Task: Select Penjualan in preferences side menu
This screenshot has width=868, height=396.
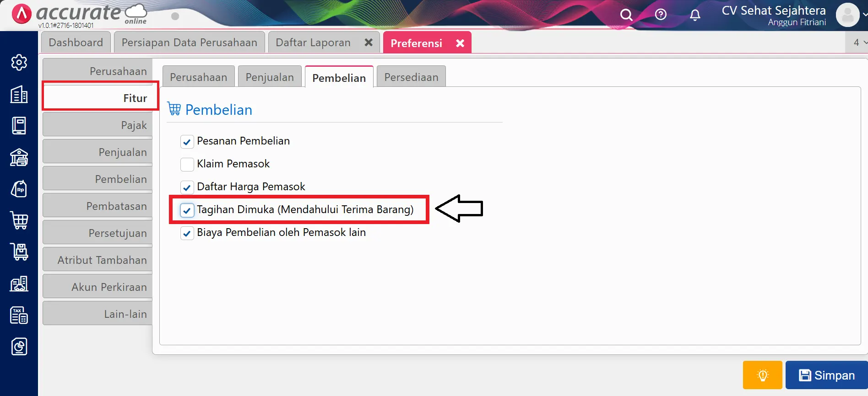Action: pyautogui.click(x=98, y=152)
